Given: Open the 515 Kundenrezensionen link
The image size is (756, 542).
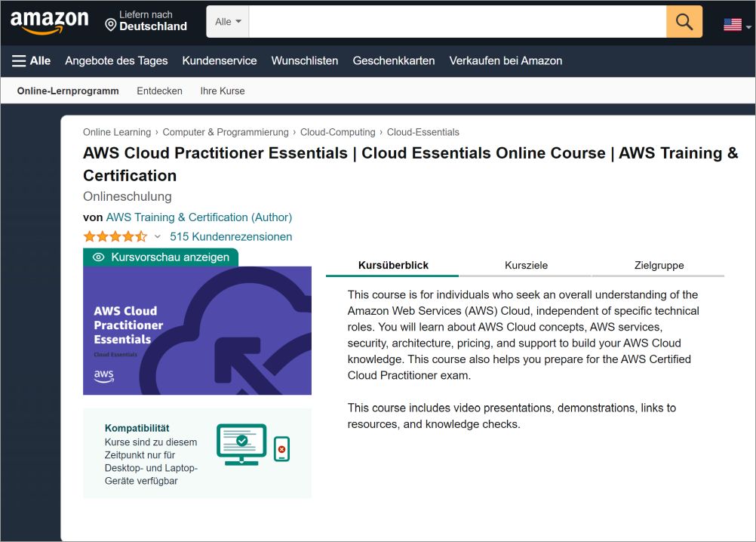Looking at the screenshot, I should pyautogui.click(x=231, y=237).
